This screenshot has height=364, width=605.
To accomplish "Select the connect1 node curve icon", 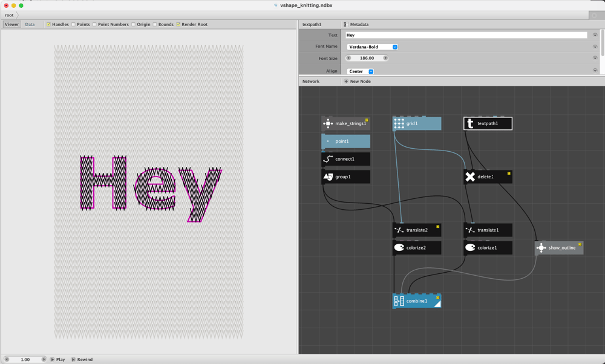I will (x=328, y=159).
